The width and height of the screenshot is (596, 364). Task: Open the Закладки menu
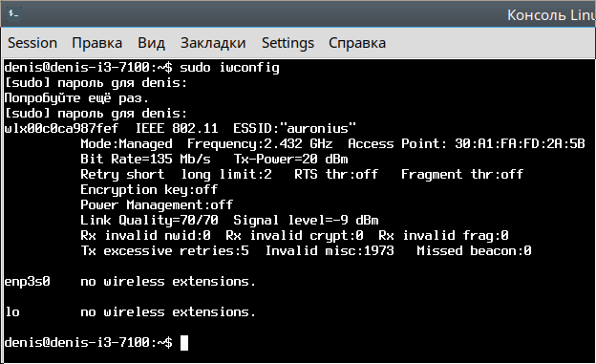(213, 43)
